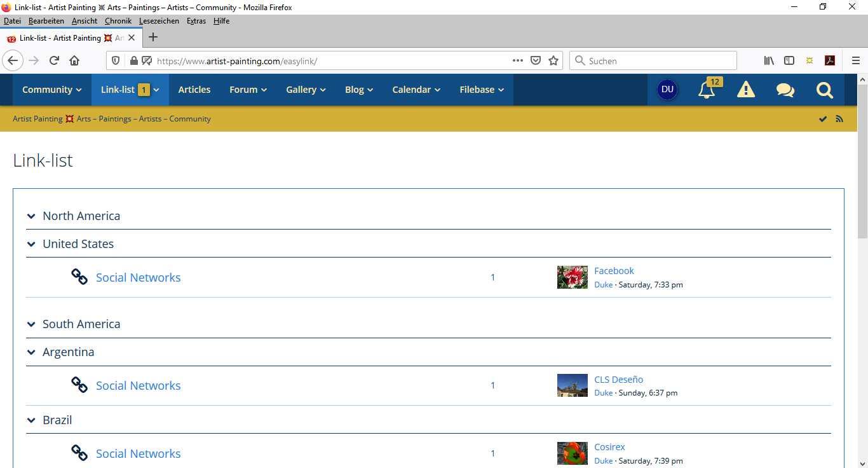Open the Facebook link entry

[x=614, y=271]
